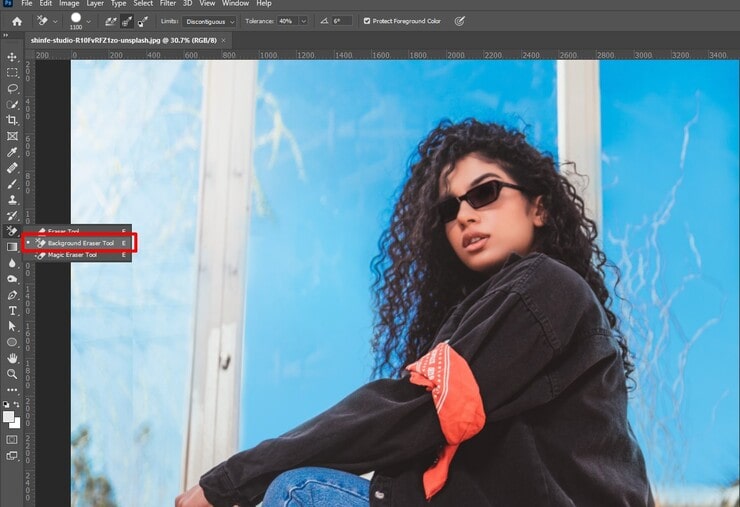This screenshot has height=507, width=740.
Task: Select the Pen tool
Action: 12,295
